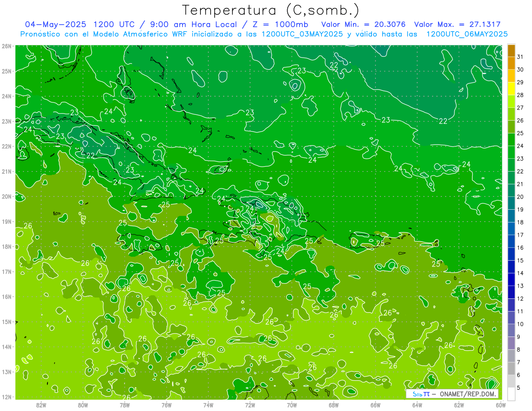
Task: Click the 72W longitude axis label
Action: [250, 404]
